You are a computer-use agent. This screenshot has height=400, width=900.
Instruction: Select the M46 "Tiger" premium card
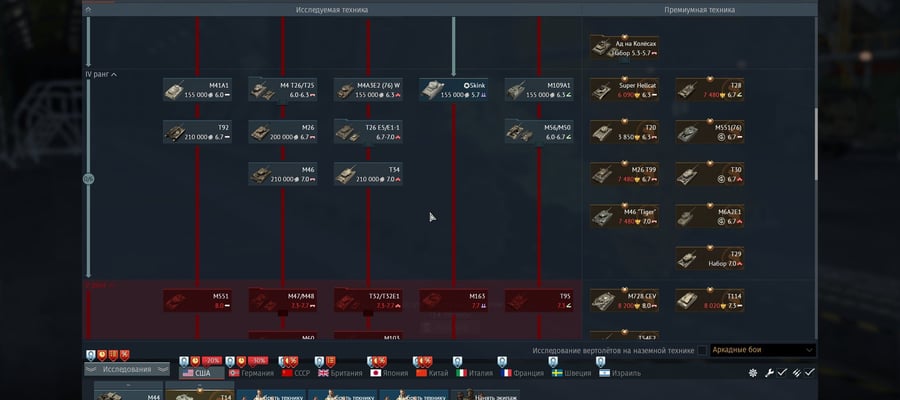(x=624, y=216)
